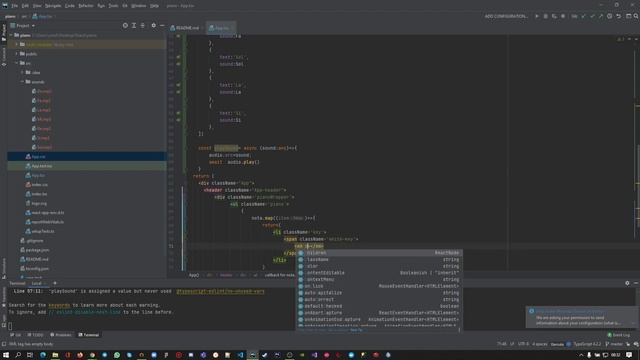640x360 pixels.
Task: Change the 4 spaces indent setting
Action: (x=540, y=344)
